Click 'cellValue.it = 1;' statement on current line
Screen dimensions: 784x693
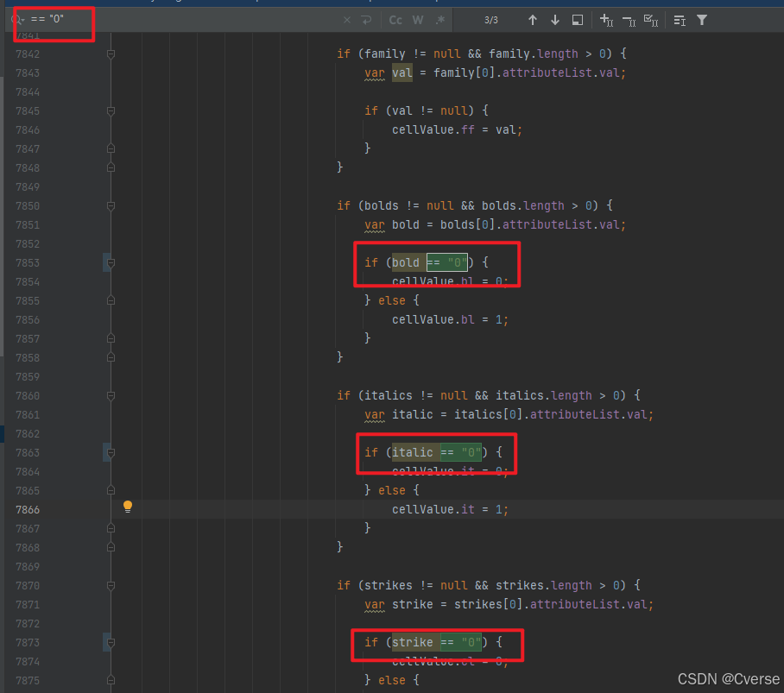pos(450,510)
